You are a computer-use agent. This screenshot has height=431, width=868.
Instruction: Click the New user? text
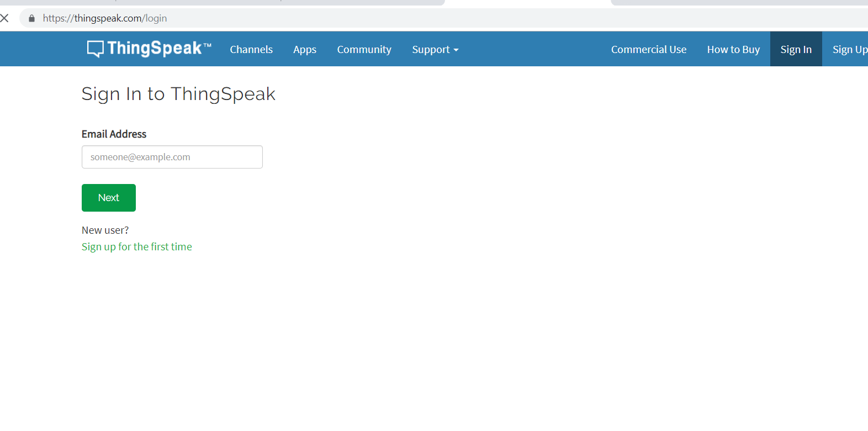[105, 230]
